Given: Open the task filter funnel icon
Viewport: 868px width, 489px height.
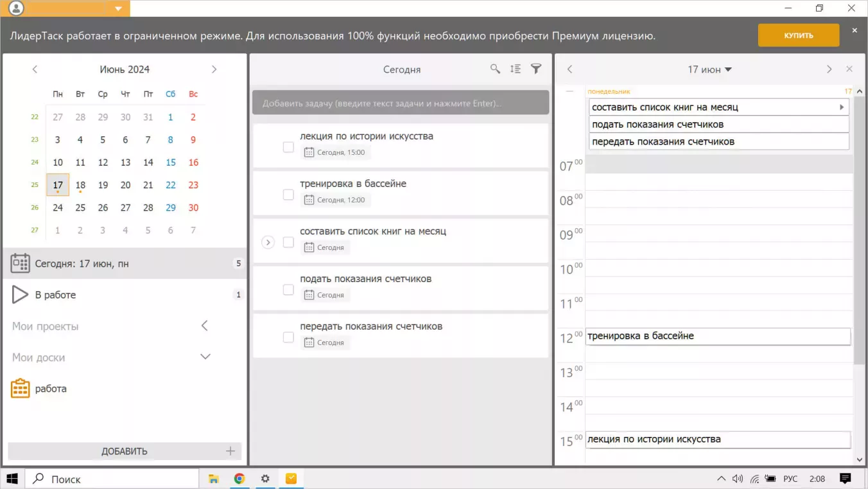Looking at the screenshot, I should (536, 69).
